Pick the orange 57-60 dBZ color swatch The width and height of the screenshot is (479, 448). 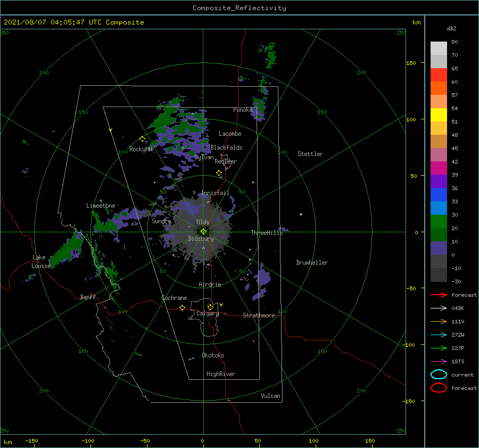pos(439,88)
